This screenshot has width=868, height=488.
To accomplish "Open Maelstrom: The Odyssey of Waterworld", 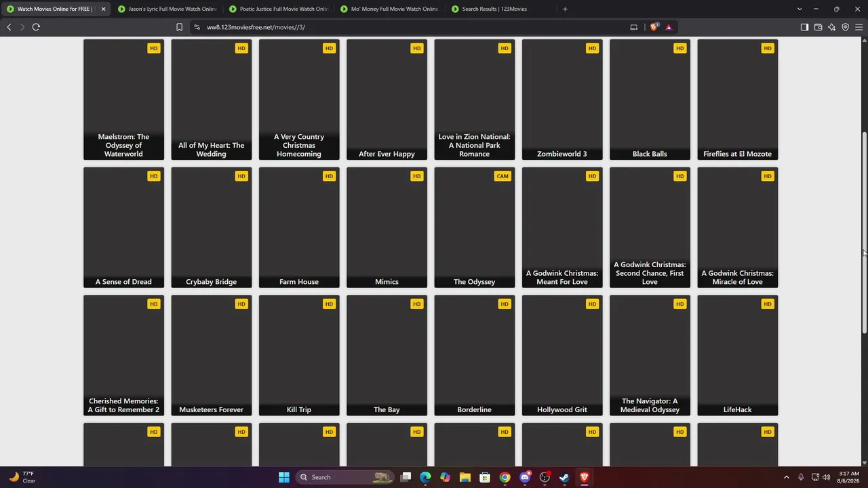I will [x=123, y=100].
